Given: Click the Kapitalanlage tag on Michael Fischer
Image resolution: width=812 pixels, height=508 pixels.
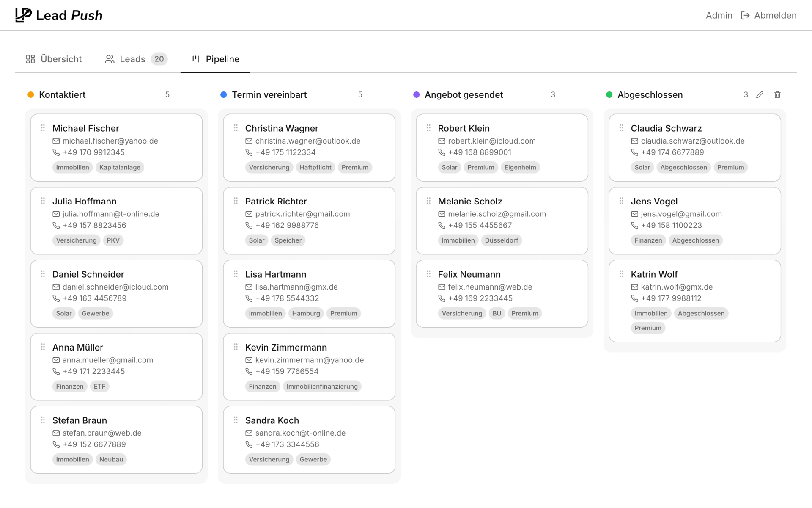Looking at the screenshot, I should click(x=120, y=168).
